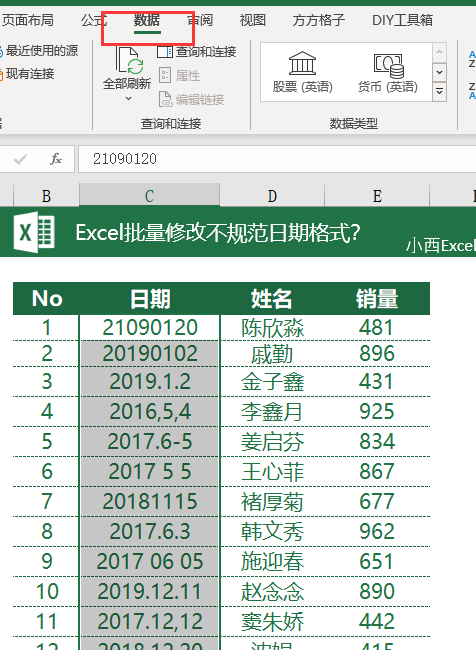Click the 属性 properties button
The image size is (476, 650).
180,75
